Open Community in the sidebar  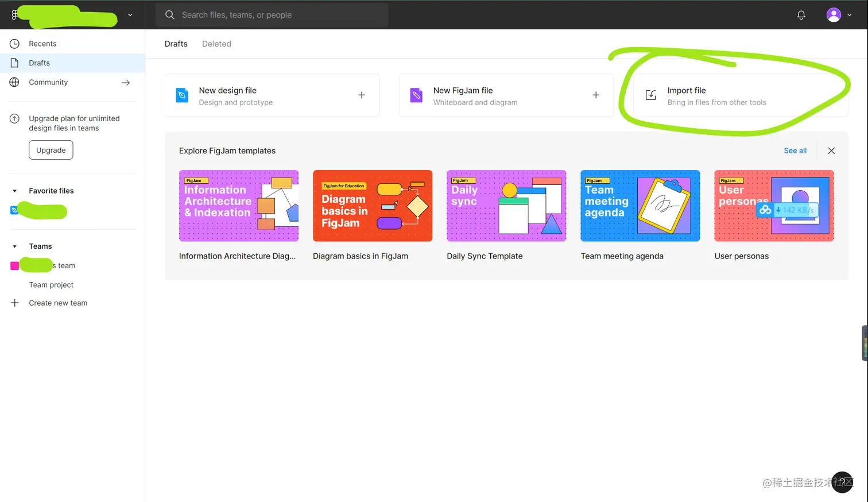(x=72, y=82)
